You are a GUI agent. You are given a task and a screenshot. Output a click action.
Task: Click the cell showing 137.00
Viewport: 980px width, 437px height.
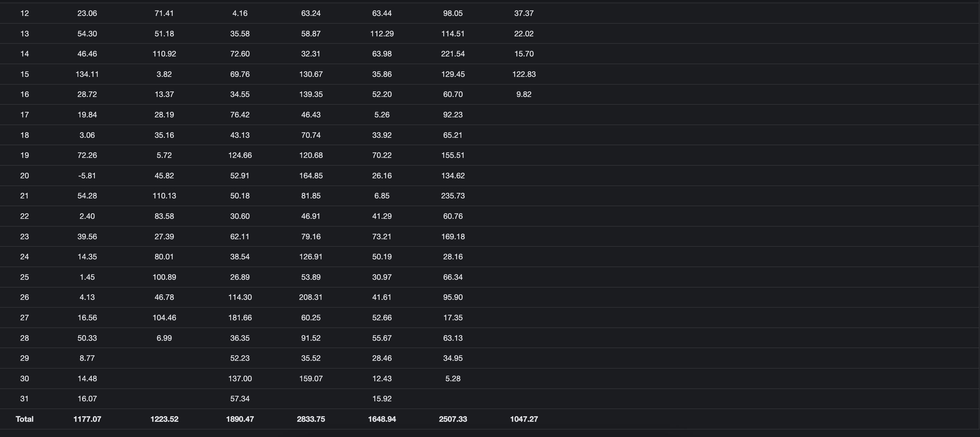point(240,378)
